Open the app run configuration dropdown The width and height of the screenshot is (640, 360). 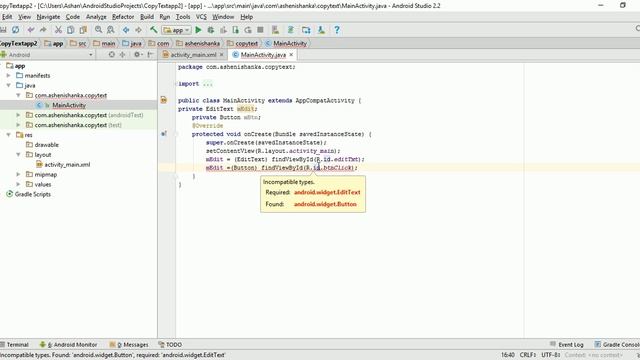(176, 30)
